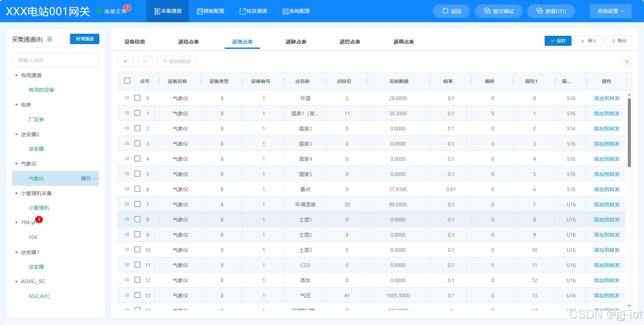Click the table vertical scrollbar thumb

(629, 132)
